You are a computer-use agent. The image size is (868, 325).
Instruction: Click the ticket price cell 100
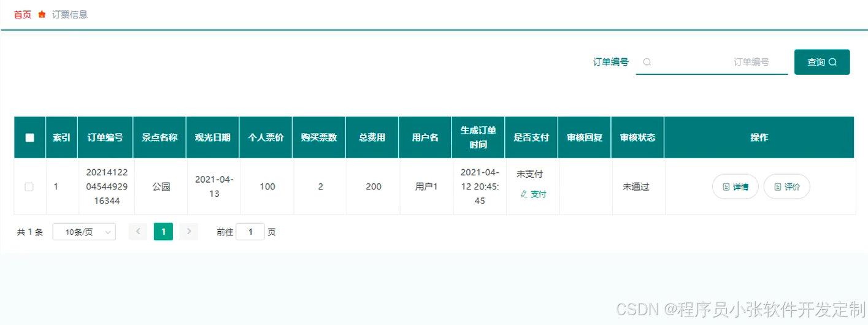[x=267, y=186]
